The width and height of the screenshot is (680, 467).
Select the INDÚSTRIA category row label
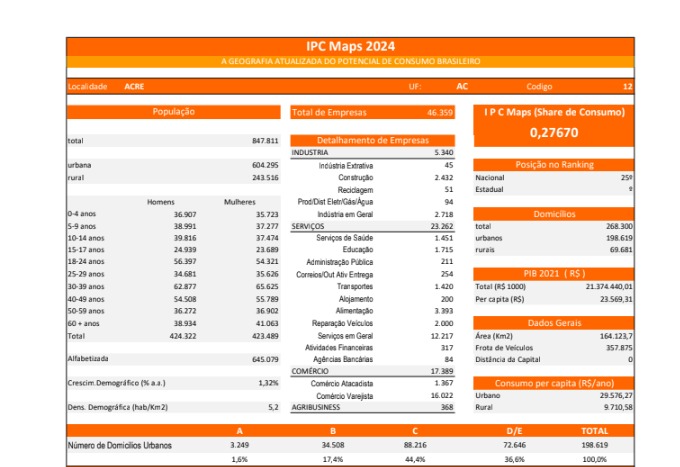click(x=310, y=153)
